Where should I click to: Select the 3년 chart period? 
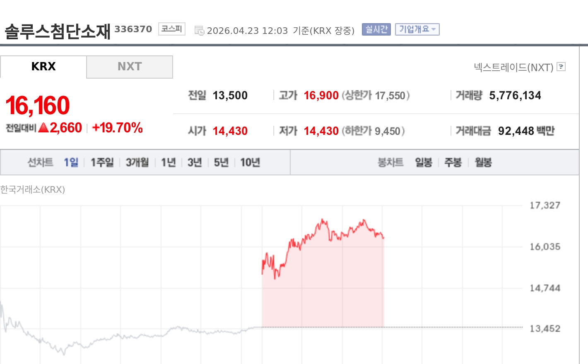click(x=194, y=163)
